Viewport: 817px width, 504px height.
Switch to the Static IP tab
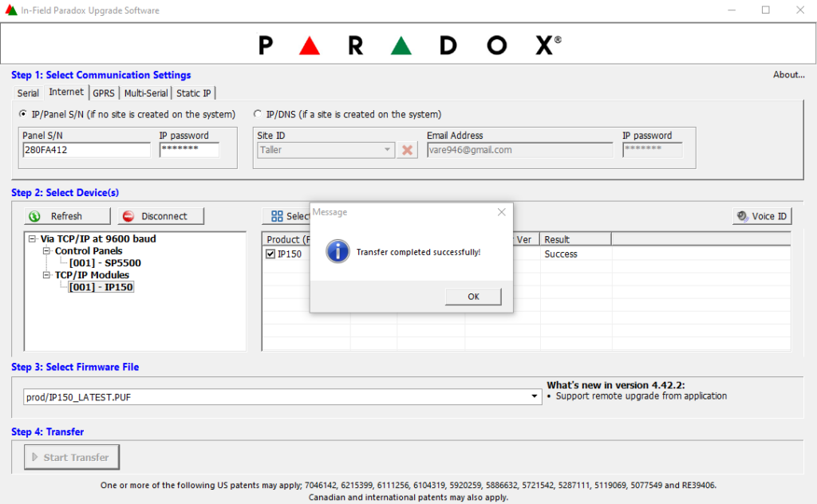point(194,93)
